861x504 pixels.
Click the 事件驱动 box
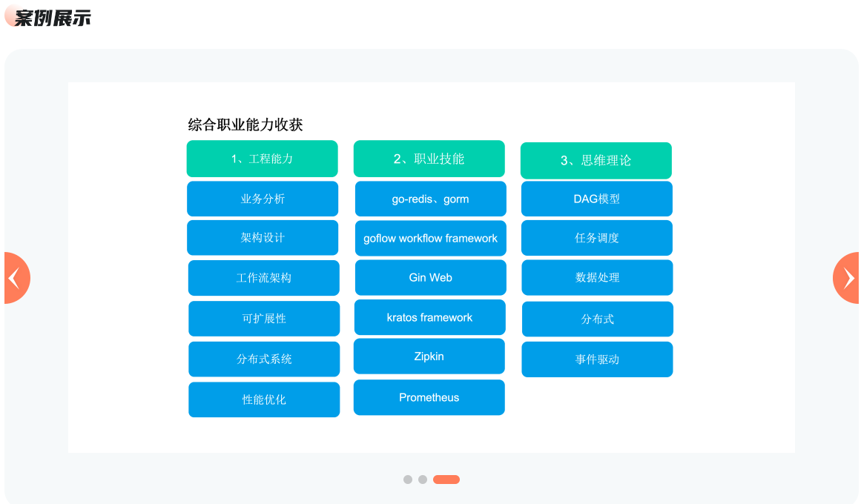coord(597,359)
